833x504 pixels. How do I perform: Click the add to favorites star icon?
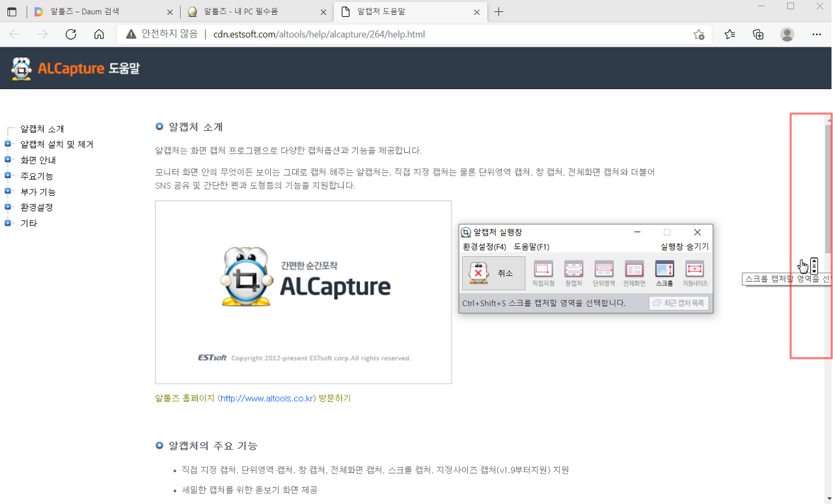(699, 34)
